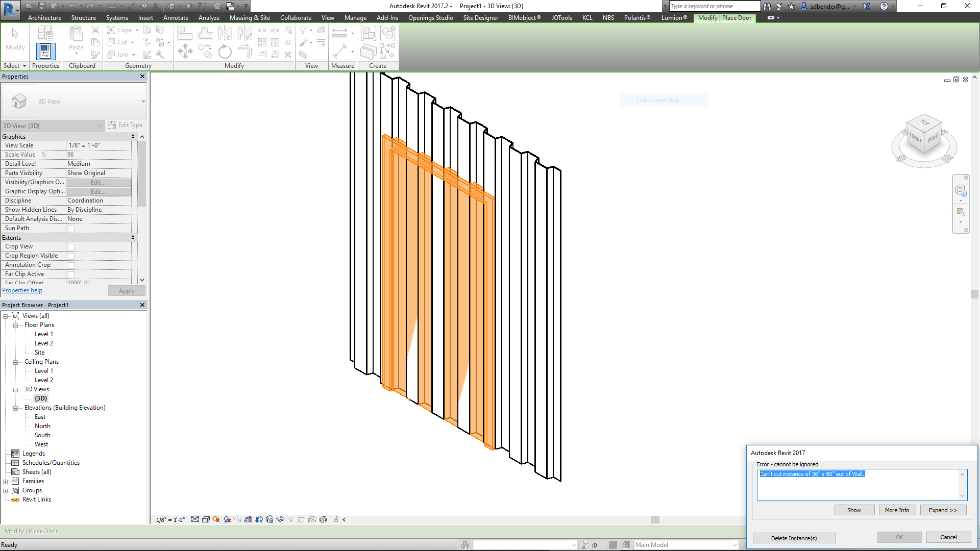Click the Visual Style cube icon in view bar
The image size is (980, 551).
[206, 519]
